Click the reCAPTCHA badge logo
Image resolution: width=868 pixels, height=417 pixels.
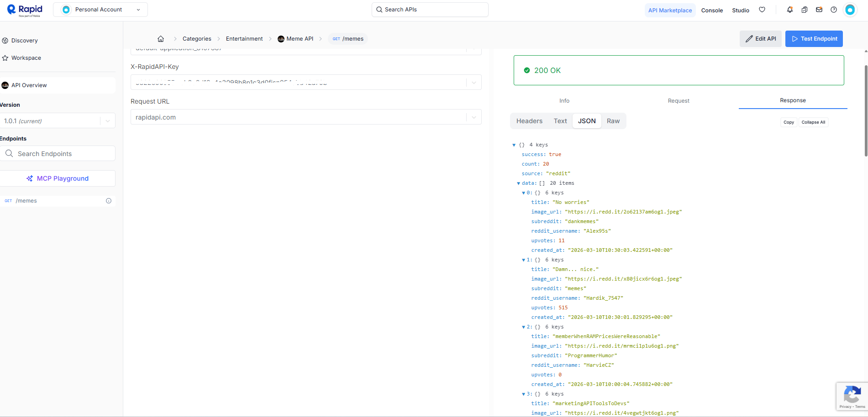[852, 394]
